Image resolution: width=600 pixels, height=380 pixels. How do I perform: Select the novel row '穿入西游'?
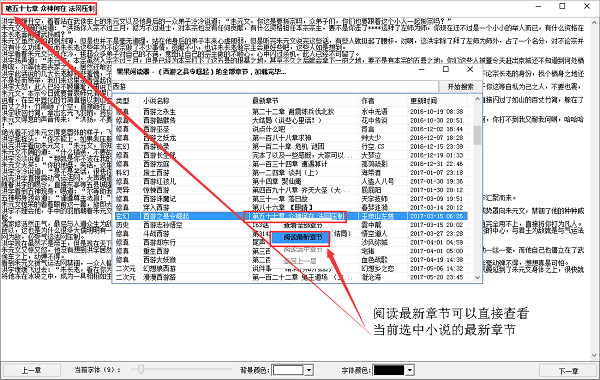point(291,207)
